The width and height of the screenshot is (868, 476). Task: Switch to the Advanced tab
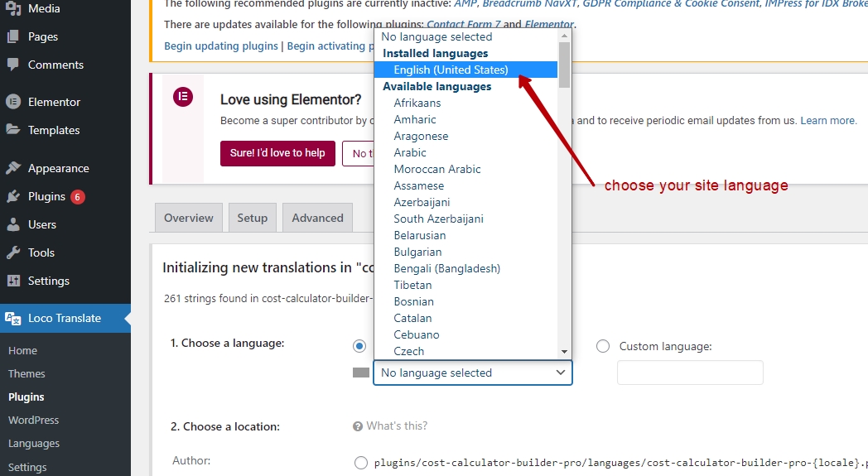pos(318,218)
